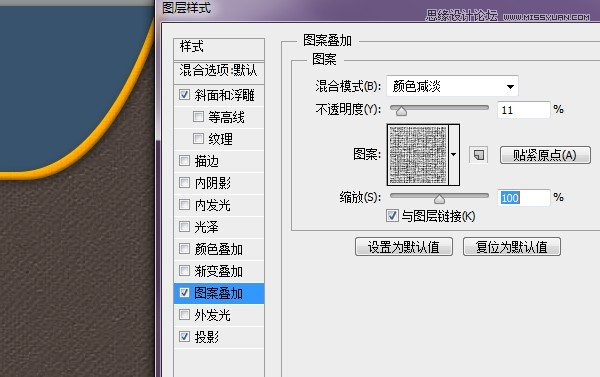
Task: Click the 不透明度 value field
Action: [523, 110]
